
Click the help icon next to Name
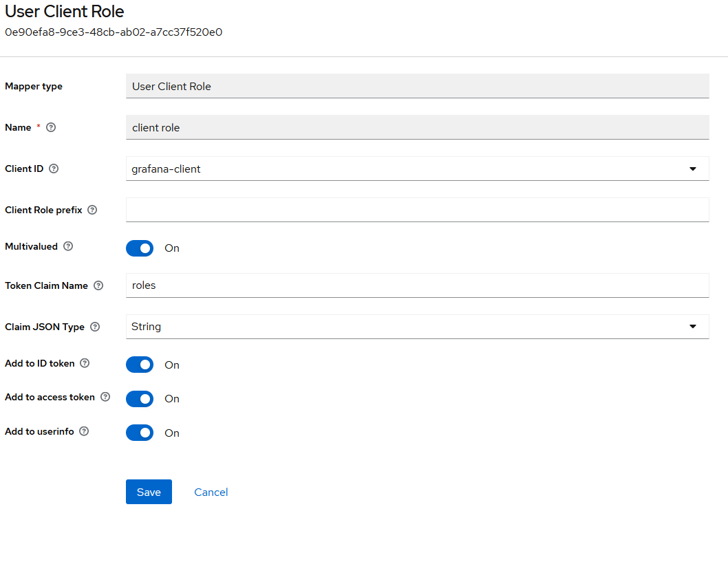point(51,128)
